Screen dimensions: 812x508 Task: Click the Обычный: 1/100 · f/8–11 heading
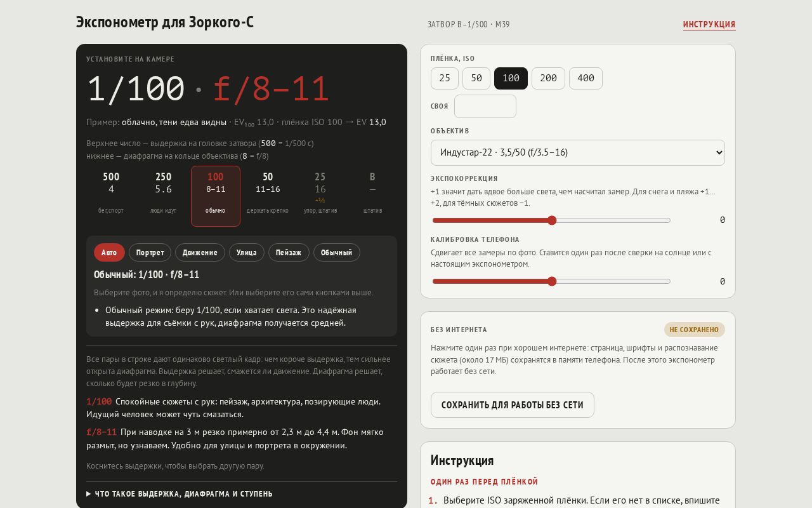pos(147,275)
